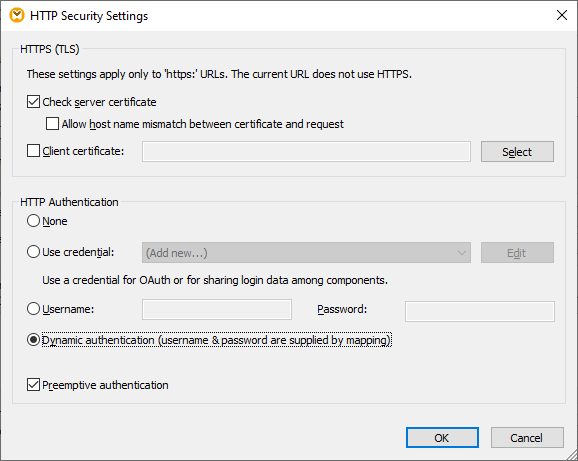Confirm settings with the OK button

click(x=442, y=438)
